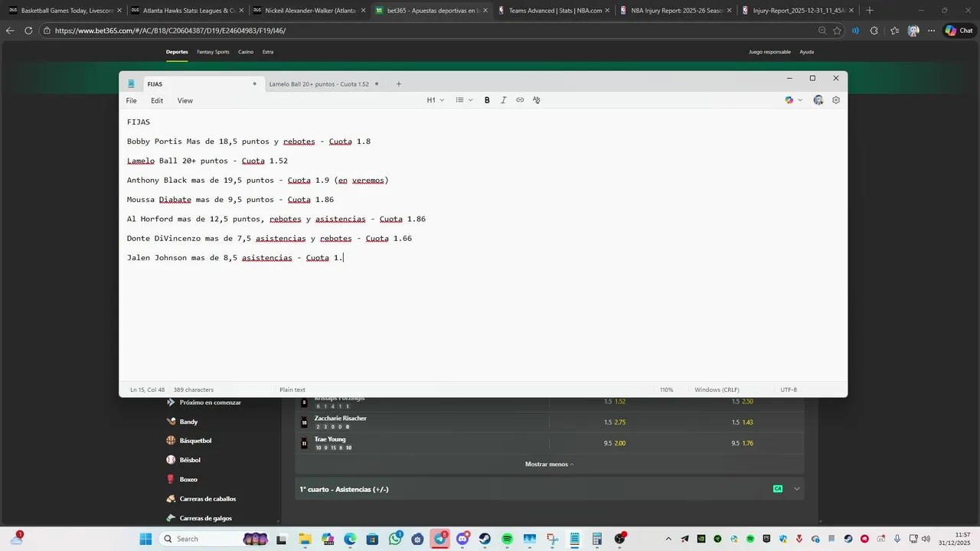The width and height of the screenshot is (980, 551).
Task: Clear formatting in Notepad toolbar
Action: [x=536, y=100]
